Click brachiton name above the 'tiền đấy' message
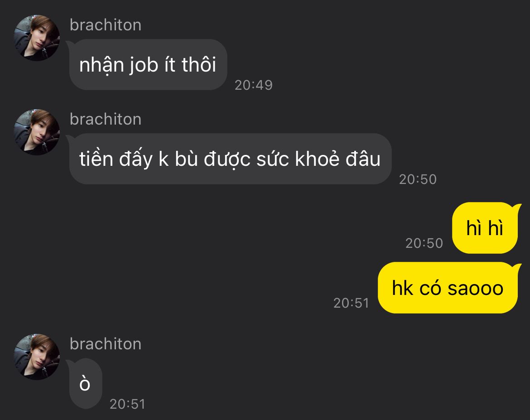 tap(106, 119)
